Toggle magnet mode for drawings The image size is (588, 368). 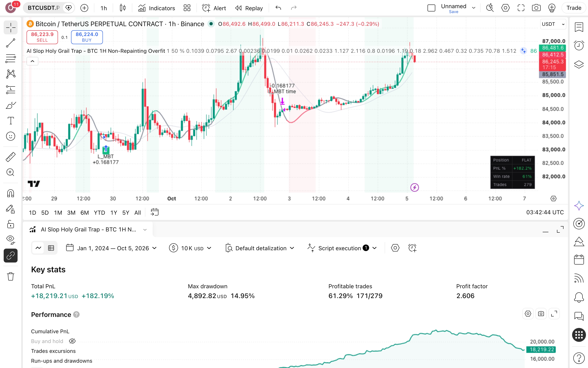coord(10,193)
